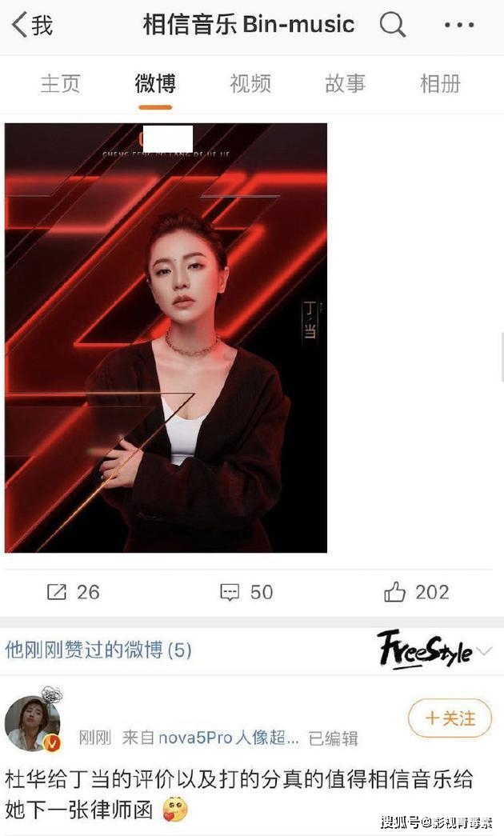Go to the 故事 tab
Image resolution: width=504 pixels, height=836 pixels.
coord(345,84)
